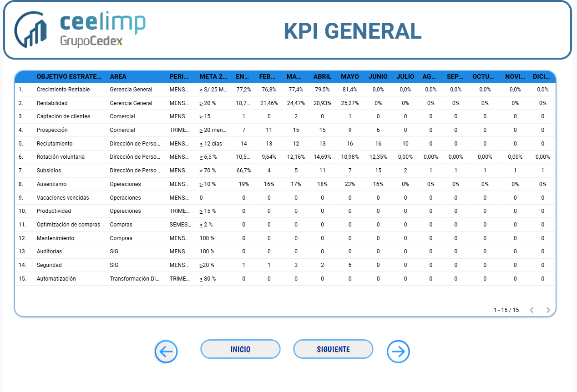Click the 23% Ausentismo value

tap(350, 184)
